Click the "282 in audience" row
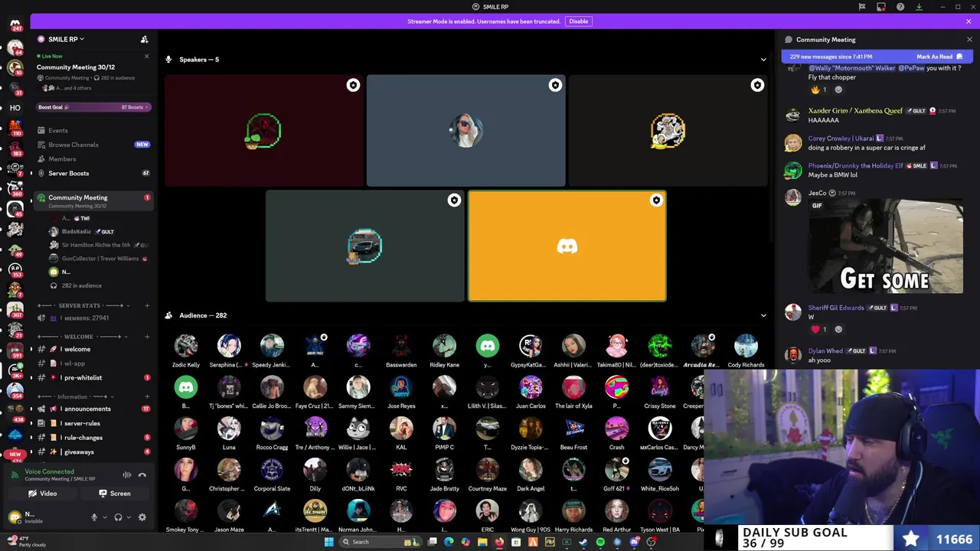980x551 pixels. click(x=93, y=285)
